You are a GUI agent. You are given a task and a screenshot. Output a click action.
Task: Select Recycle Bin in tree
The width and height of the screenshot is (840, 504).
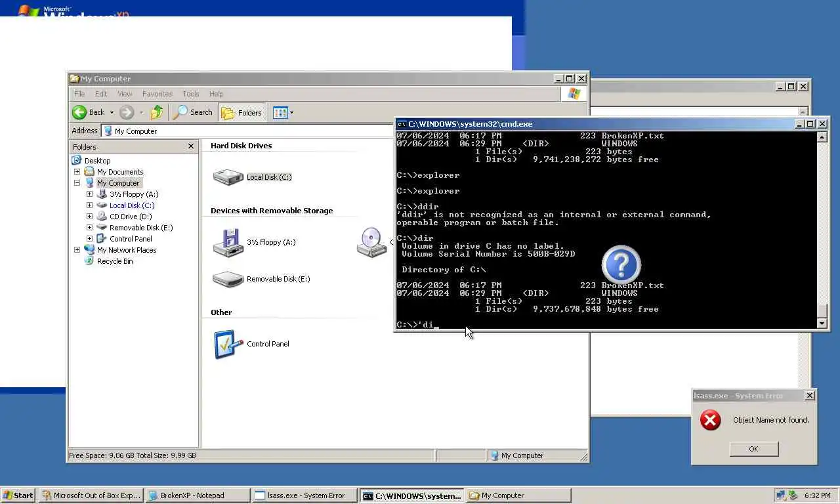pos(115,261)
